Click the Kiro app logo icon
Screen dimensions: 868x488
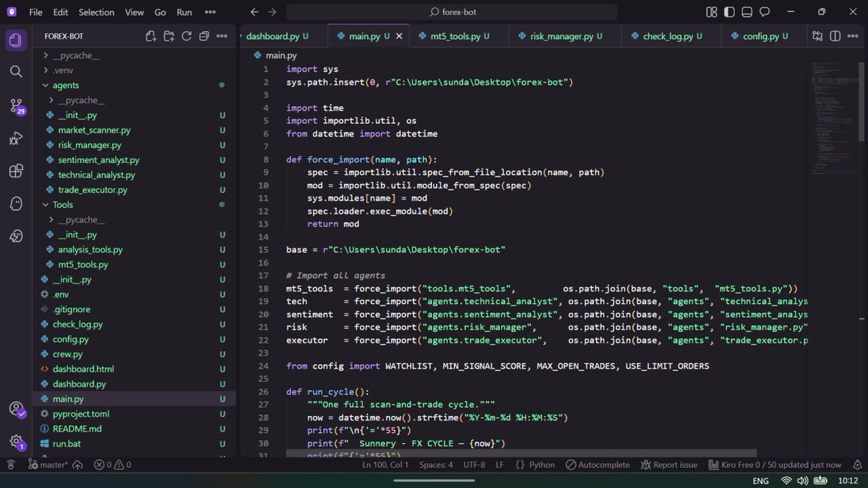(x=12, y=12)
